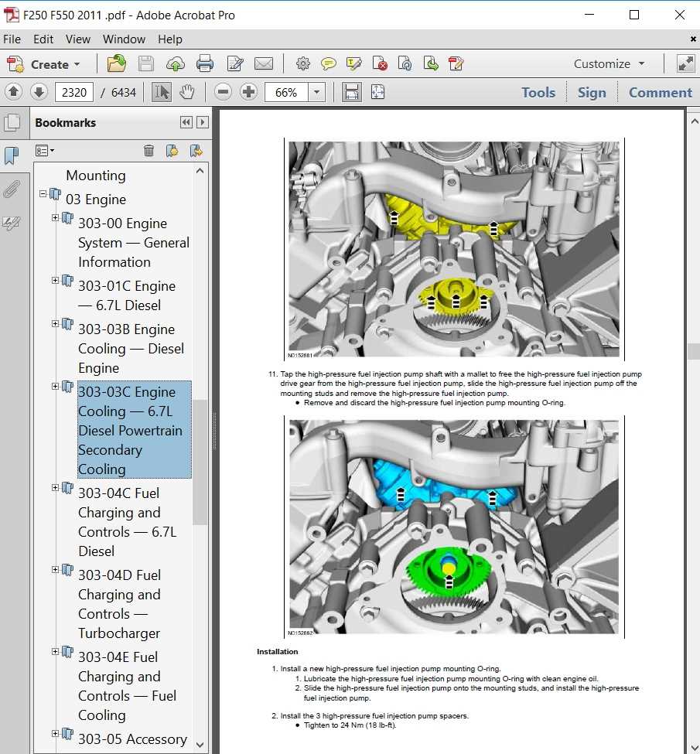Screen dimensions: 700x754
Task: Go to next page arrow
Action: pyautogui.click(x=39, y=92)
